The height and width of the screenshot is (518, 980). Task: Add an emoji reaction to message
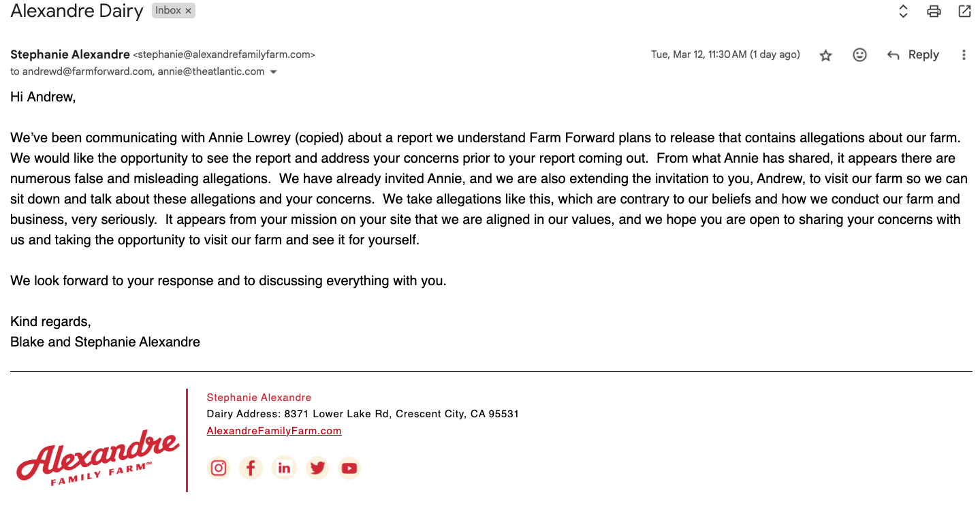point(859,55)
